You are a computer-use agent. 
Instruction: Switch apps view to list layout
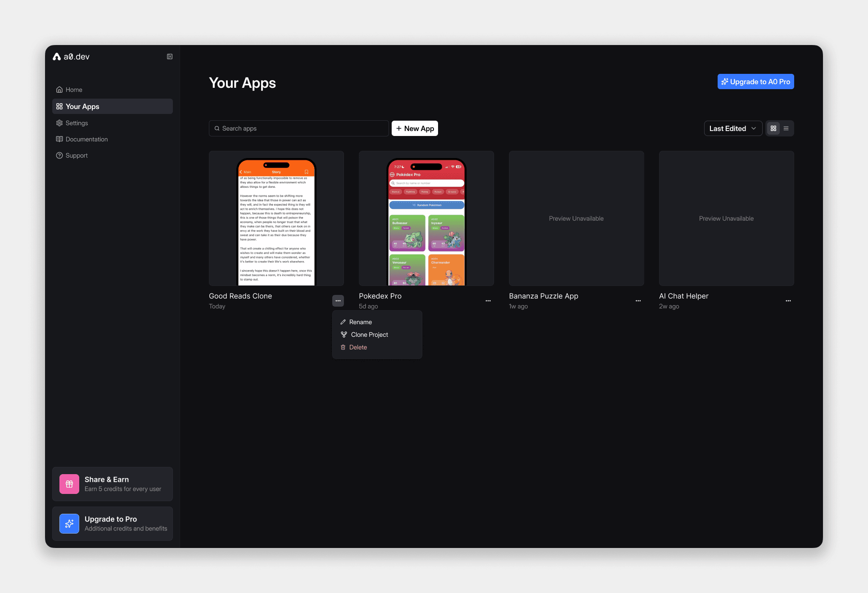click(x=786, y=128)
